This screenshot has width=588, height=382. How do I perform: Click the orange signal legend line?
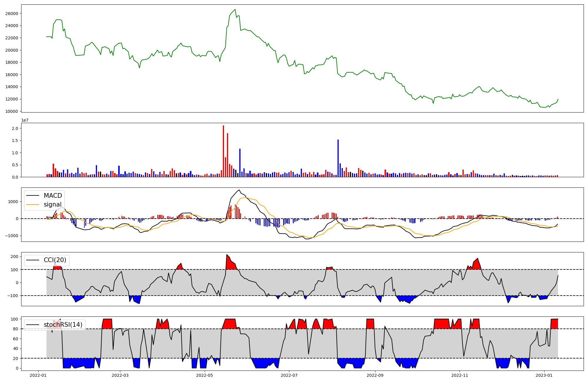pyautogui.click(x=33, y=205)
